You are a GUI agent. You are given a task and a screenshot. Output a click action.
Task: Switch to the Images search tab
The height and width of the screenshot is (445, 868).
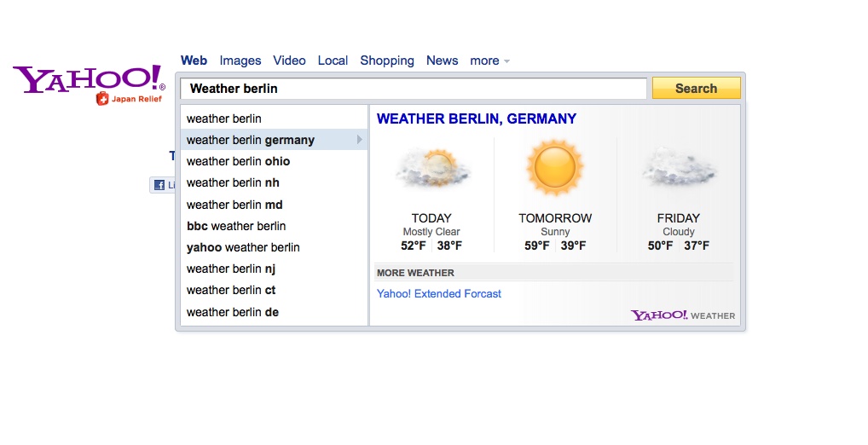pyautogui.click(x=240, y=61)
